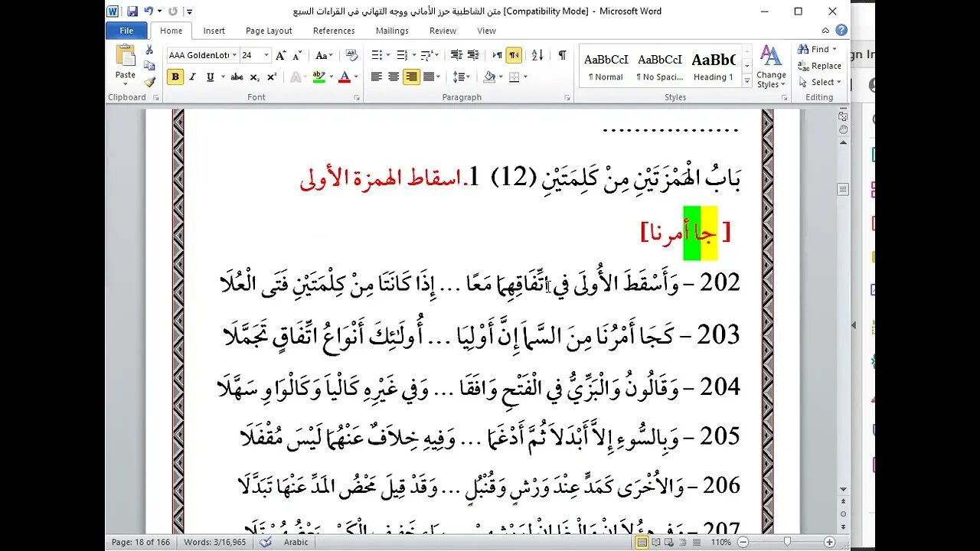Click the vertical scrollbar thumb
The height and width of the screenshot is (551, 980).
[843, 189]
